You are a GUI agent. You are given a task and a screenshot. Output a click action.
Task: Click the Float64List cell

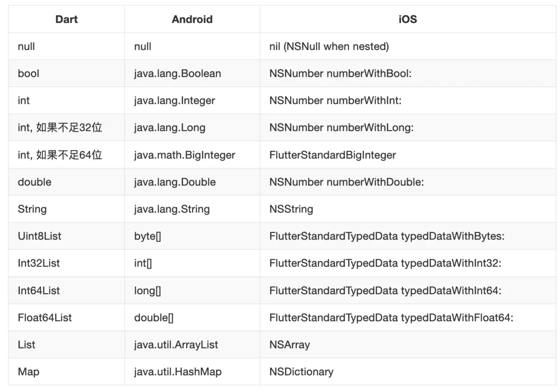point(66,317)
